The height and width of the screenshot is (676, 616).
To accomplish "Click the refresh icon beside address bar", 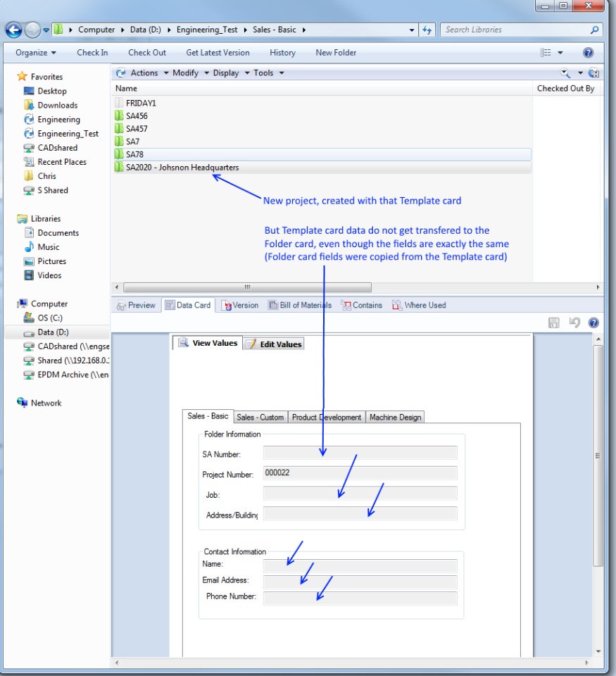I will point(427,30).
